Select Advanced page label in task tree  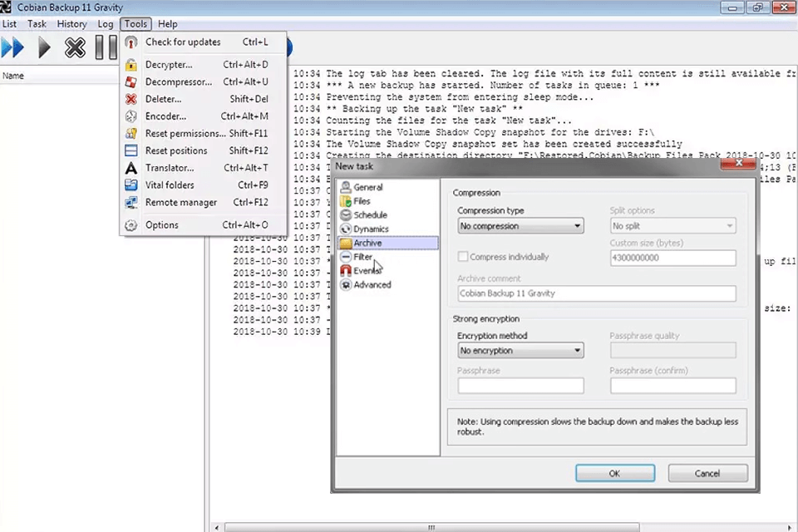point(372,284)
